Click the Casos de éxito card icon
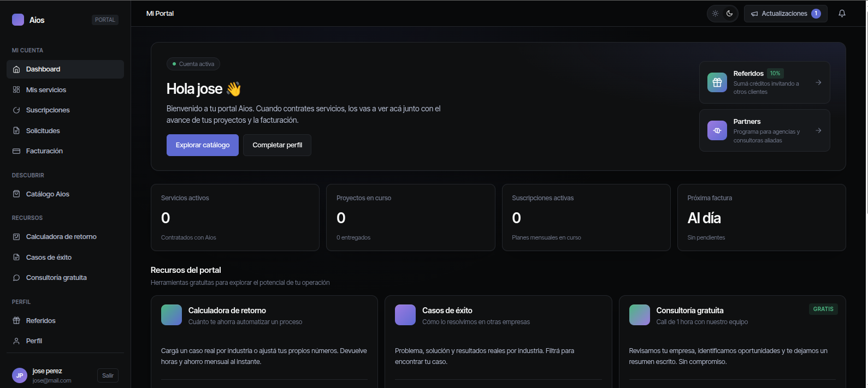 tap(405, 315)
